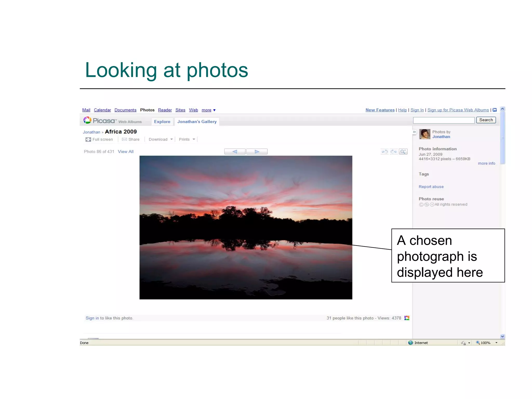Rotate photo right using rotate icon
Viewport: 532px width, 399px height.
[x=394, y=151]
